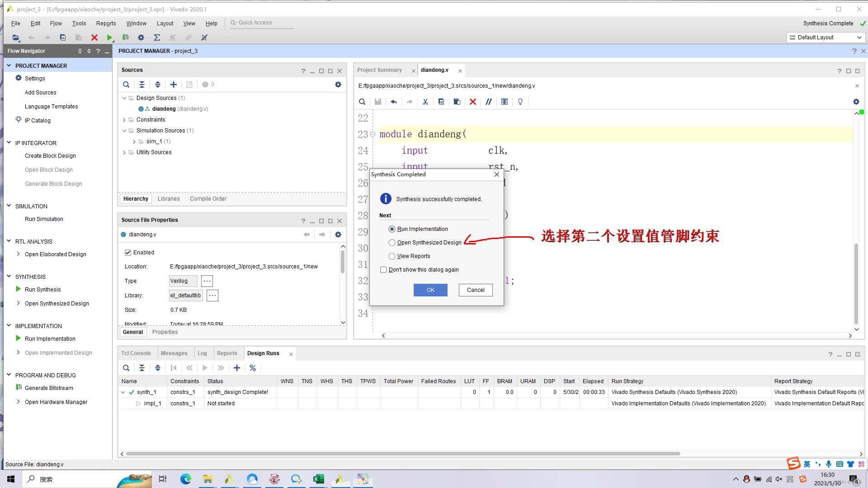The image size is (868, 488).
Task: Open Sources panel gear settings icon
Action: [338, 84]
